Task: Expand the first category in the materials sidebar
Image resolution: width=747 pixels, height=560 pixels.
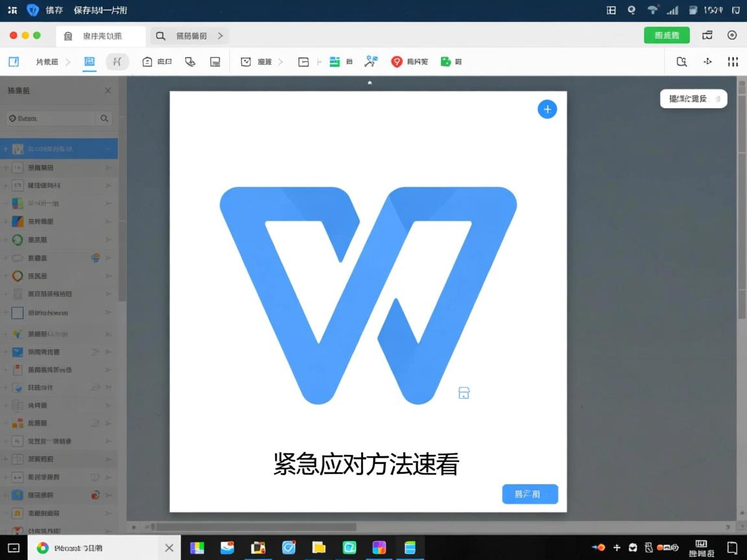Action: [107, 148]
